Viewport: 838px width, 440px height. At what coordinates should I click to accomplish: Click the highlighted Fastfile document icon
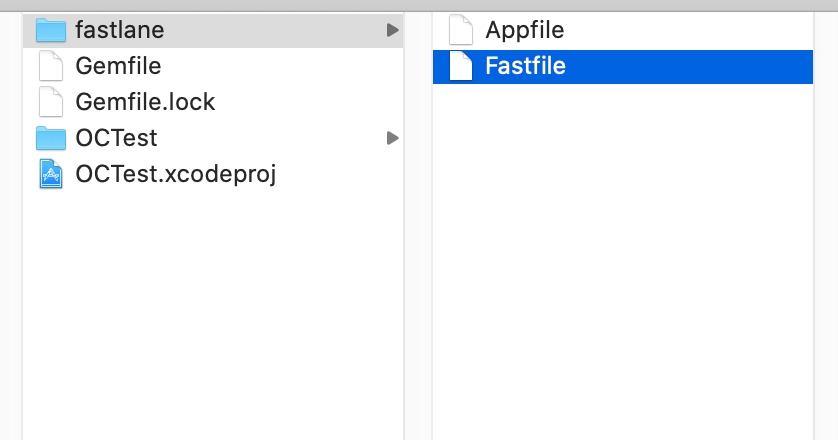[461, 66]
